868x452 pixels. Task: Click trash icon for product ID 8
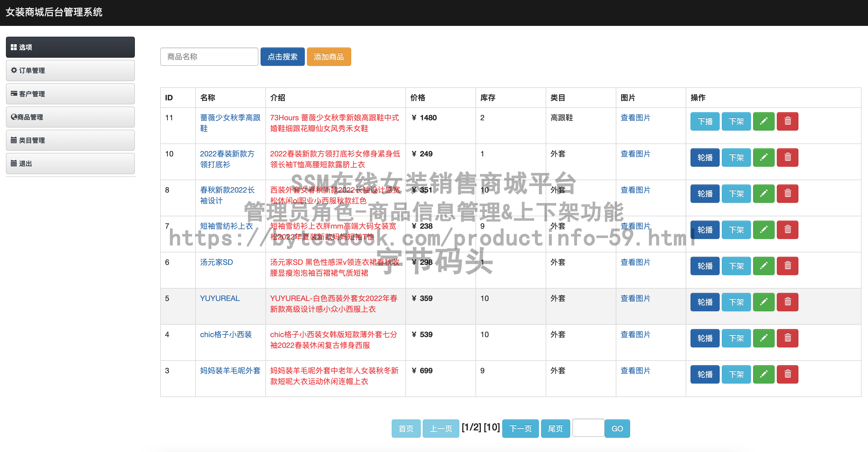[787, 193]
